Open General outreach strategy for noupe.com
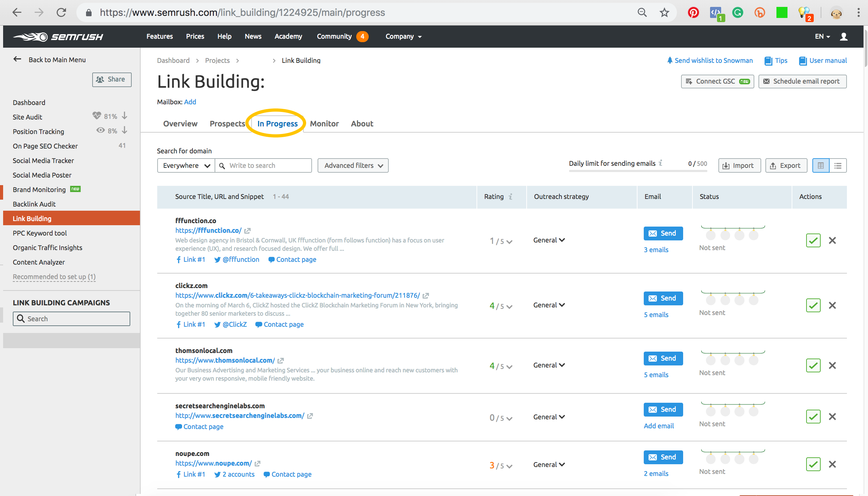Screen dimensions: 868x496 click(549, 465)
